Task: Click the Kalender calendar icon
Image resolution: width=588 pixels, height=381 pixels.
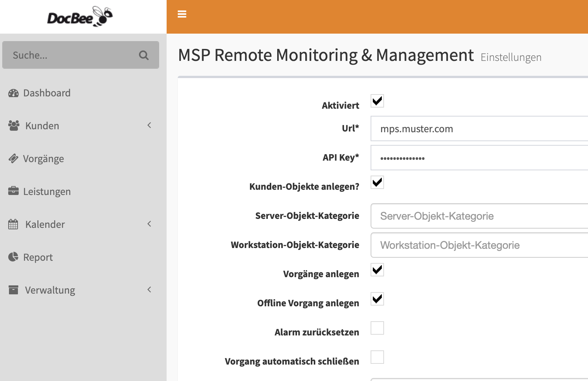Action: click(x=13, y=224)
